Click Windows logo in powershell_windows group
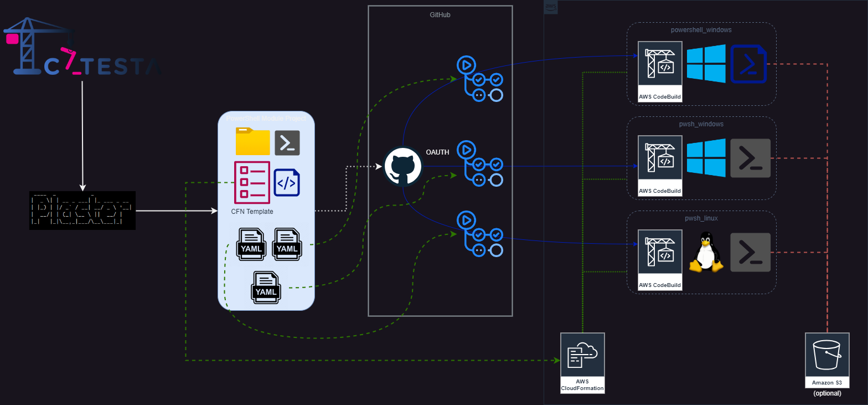 (706, 64)
